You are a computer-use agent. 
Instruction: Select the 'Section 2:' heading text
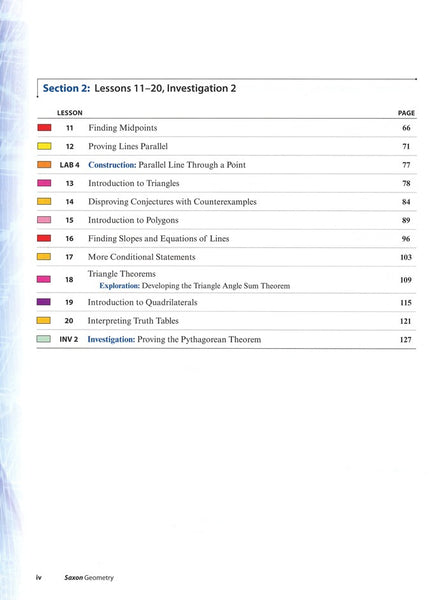click(x=67, y=88)
